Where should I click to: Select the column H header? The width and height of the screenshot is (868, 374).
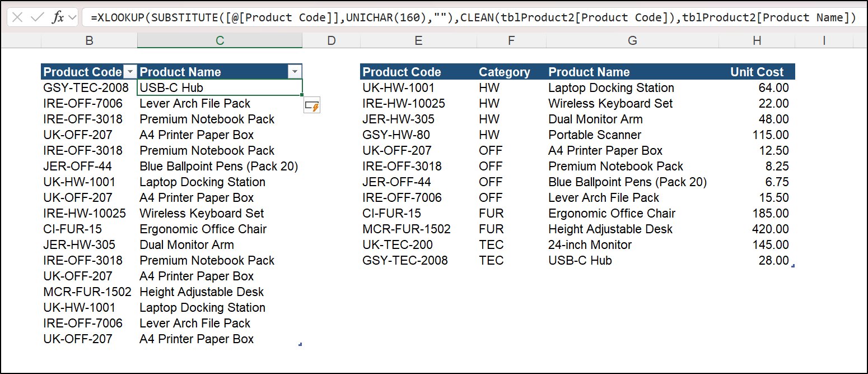(757, 40)
